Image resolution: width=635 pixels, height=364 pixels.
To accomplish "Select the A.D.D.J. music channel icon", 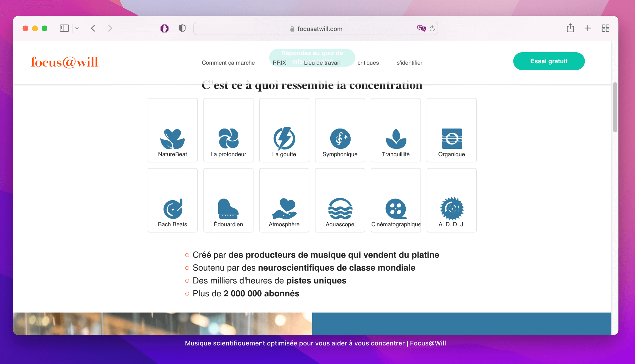I will (451, 207).
